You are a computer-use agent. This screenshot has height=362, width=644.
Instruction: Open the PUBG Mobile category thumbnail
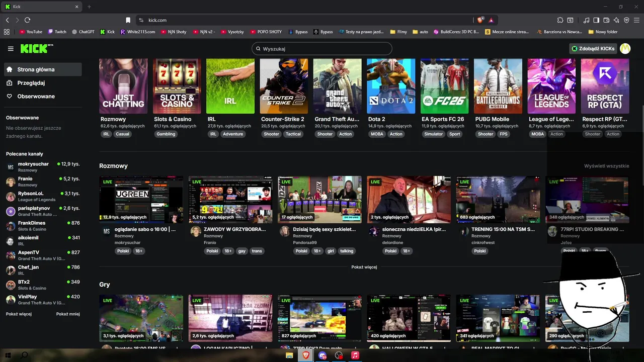point(498,86)
